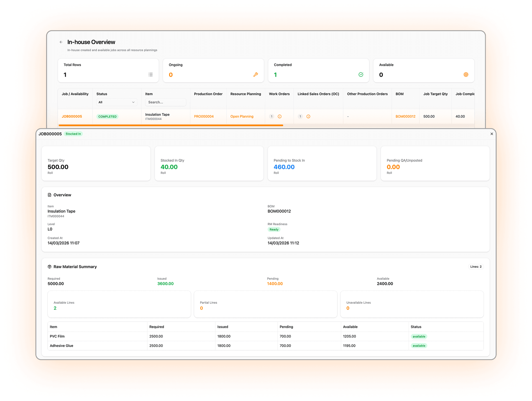Click the Work Orders count badge 1

click(x=272, y=117)
